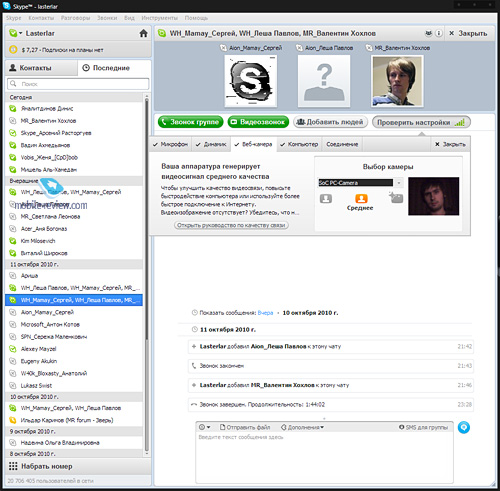The width and height of the screenshot is (500, 491).
Task: Click the scrollbar down arrow in contact list
Action: tap(147, 454)
